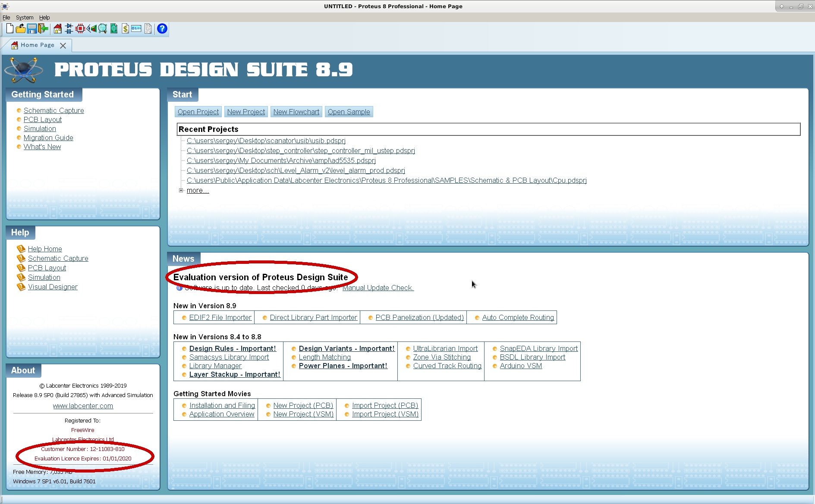Viewport: 815px width, 504px height.
Task: Close the Home Page tab with X
Action: (x=63, y=45)
